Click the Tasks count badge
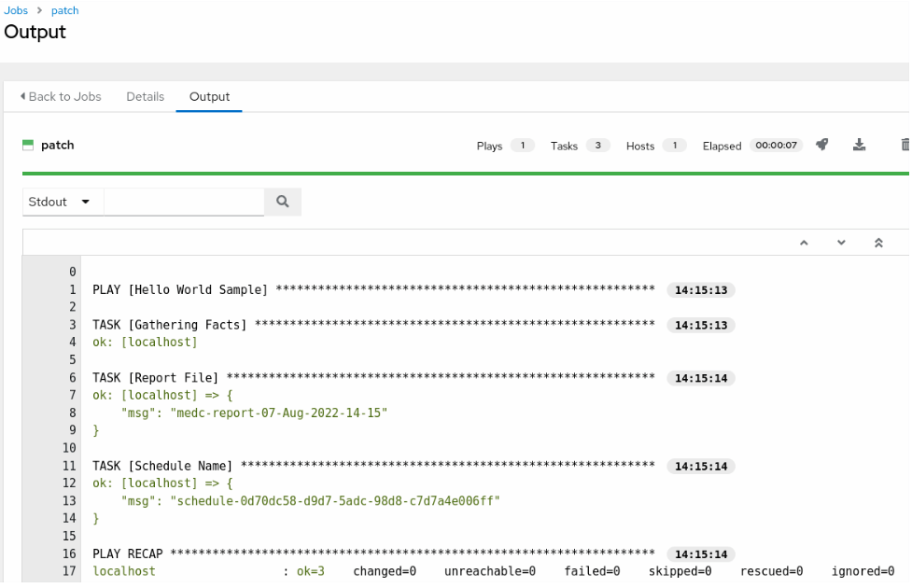The width and height of the screenshot is (912, 588). [x=598, y=146]
